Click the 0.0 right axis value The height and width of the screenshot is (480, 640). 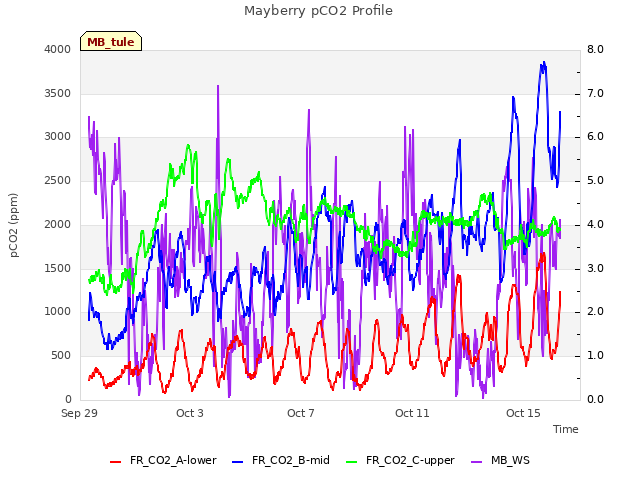coord(595,399)
